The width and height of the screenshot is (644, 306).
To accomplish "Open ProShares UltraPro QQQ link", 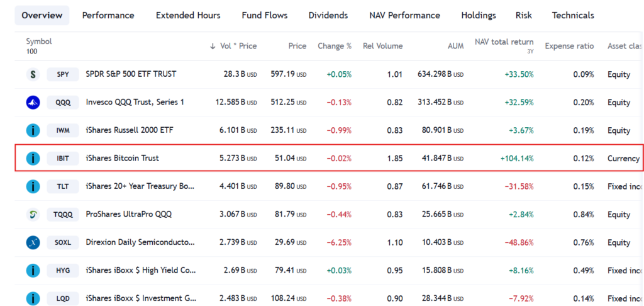I will [128, 214].
